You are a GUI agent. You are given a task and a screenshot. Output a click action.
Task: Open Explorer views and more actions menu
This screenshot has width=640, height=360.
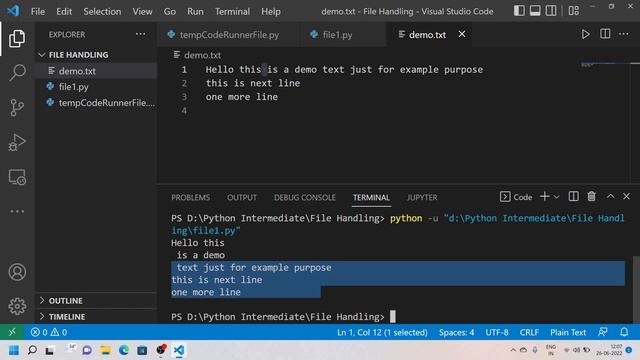140,34
